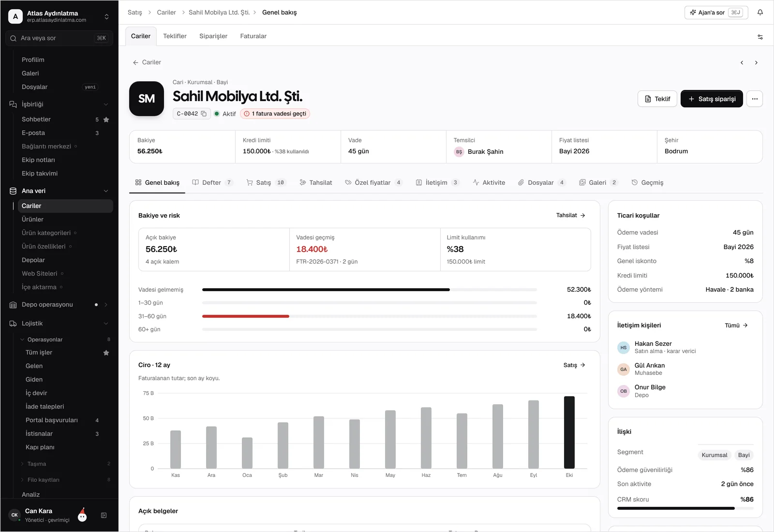Open the notifications bell
This screenshot has height=532, width=774.
760,13
